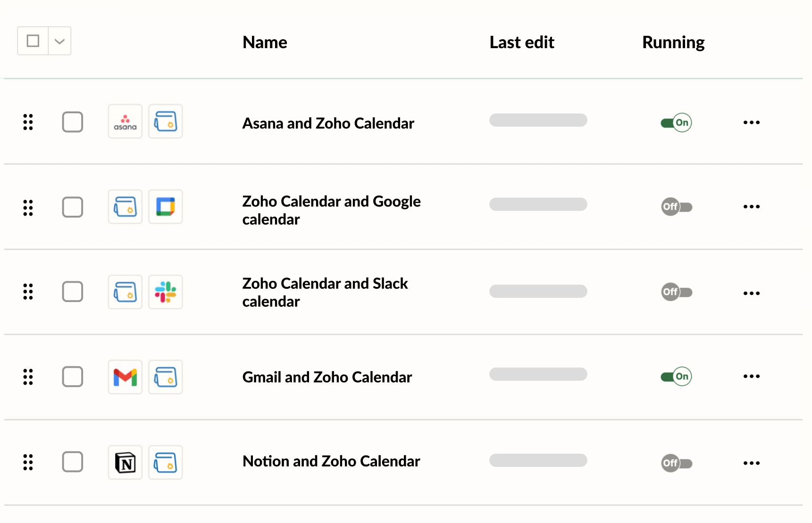The width and height of the screenshot is (812, 523).
Task: Click the Last edit column header
Action: pos(521,42)
